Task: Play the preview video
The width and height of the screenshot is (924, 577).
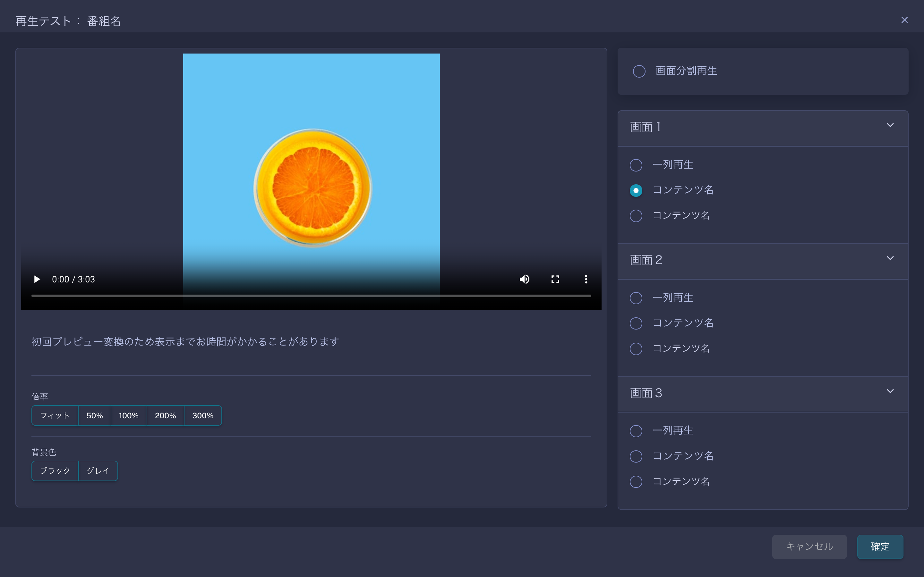Action: pyautogui.click(x=37, y=279)
